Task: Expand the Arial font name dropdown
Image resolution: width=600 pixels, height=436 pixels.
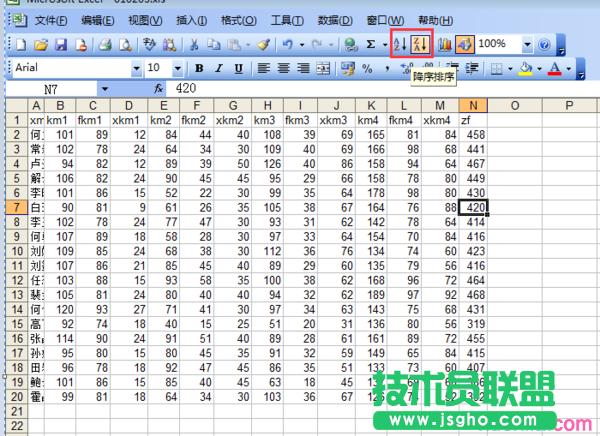Action: [x=135, y=68]
